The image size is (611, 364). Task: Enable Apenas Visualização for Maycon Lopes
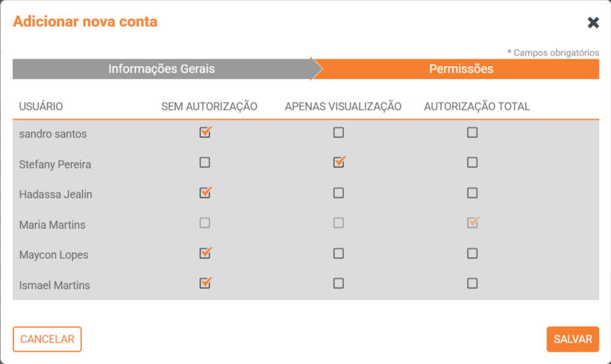(338, 253)
